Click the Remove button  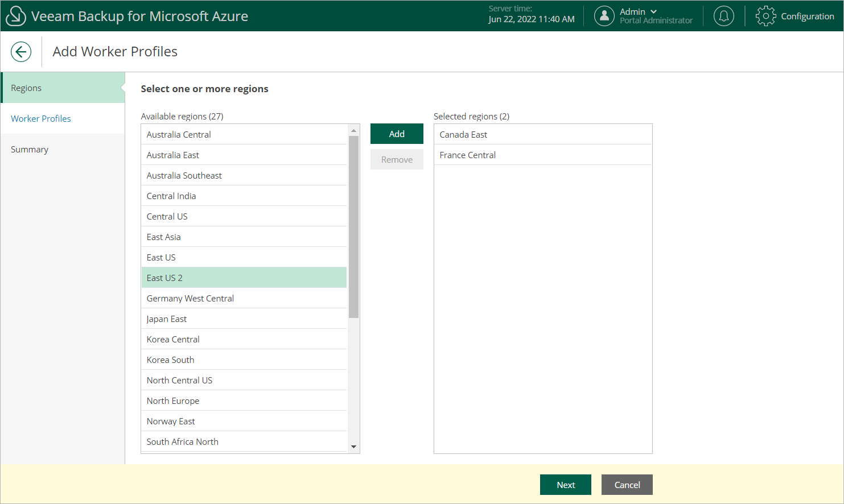(397, 159)
